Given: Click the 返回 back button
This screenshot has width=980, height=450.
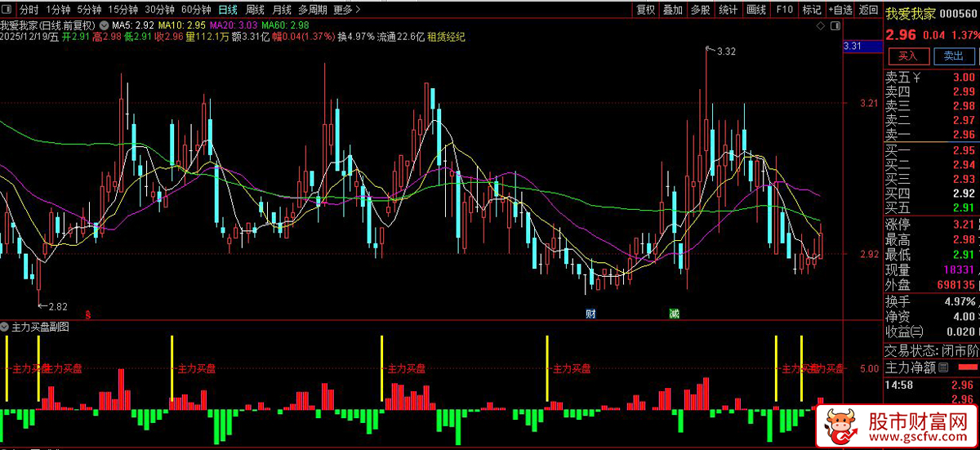Looking at the screenshot, I should (868, 10).
